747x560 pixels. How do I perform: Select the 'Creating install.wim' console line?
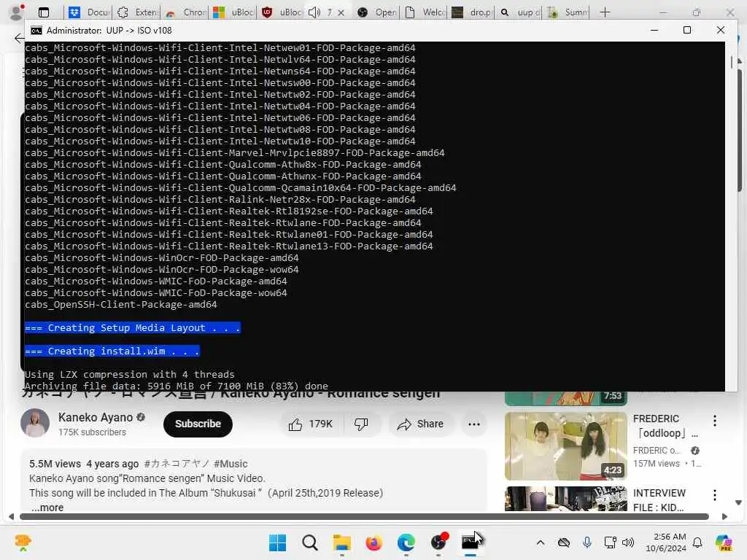click(112, 351)
